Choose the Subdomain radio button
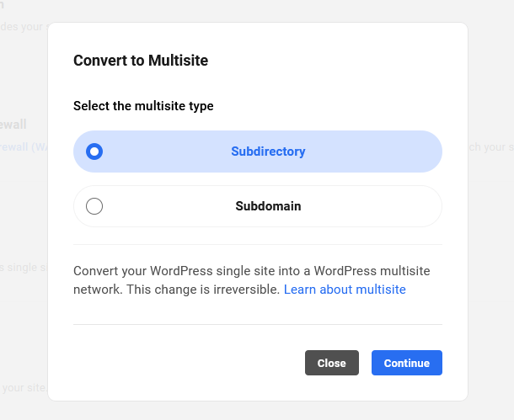 point(94,206)
